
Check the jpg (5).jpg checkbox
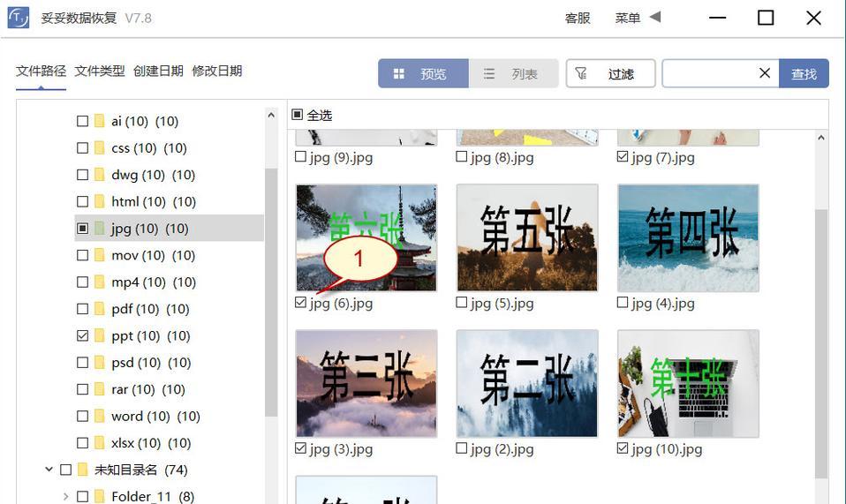(461, 303)
